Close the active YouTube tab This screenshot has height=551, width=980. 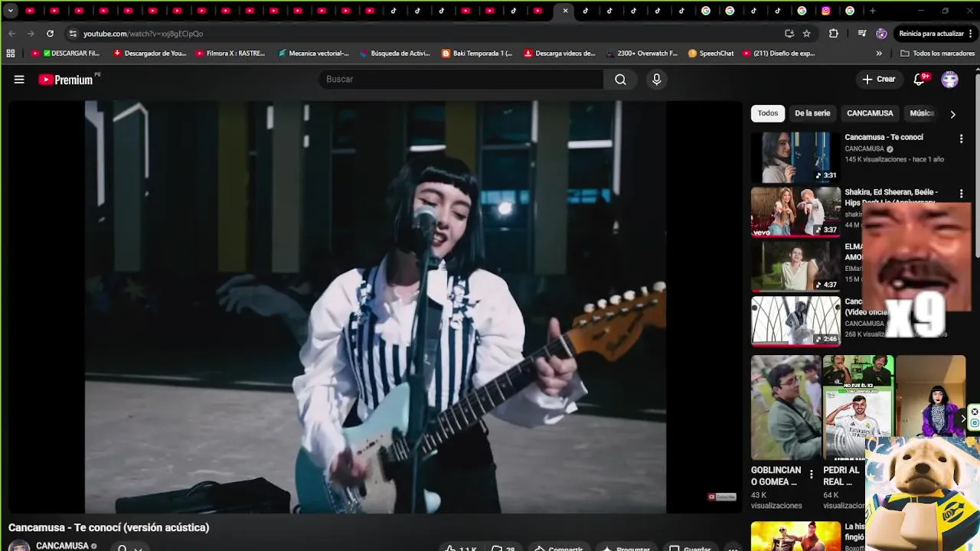point(565,11)
